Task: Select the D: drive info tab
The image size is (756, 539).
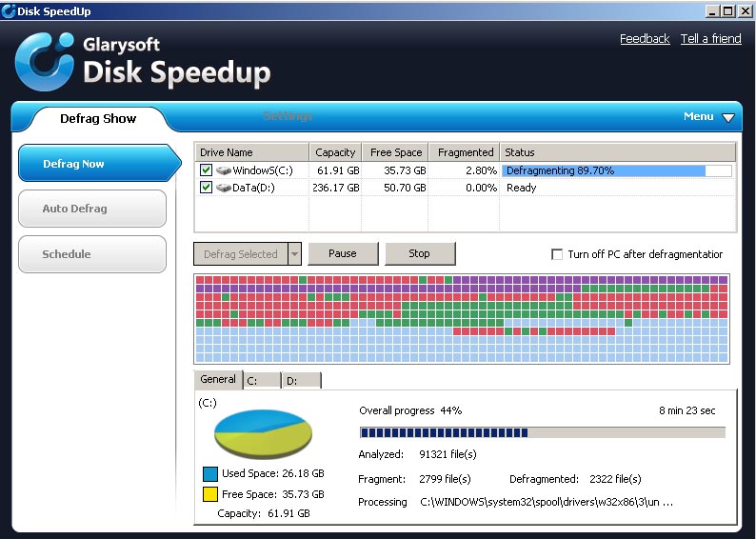Action: point(302,380)
